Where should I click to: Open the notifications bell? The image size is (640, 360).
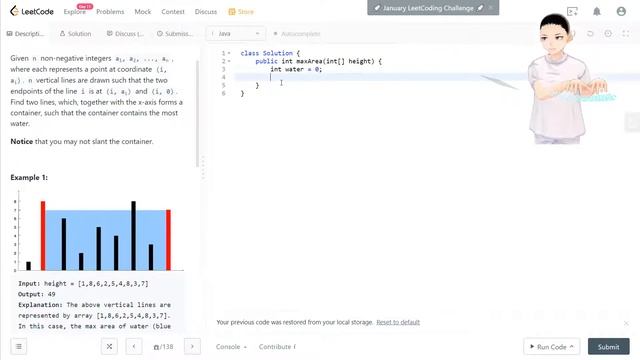pyautogui.click(x=597, y=11)
